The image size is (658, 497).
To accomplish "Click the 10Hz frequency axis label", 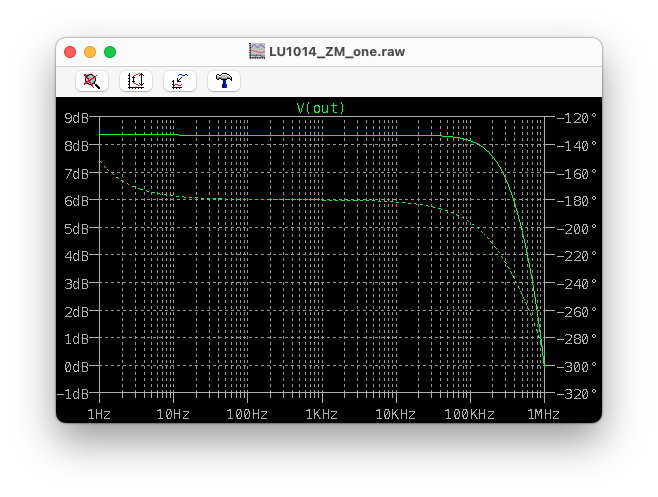I will coord(173,415).
